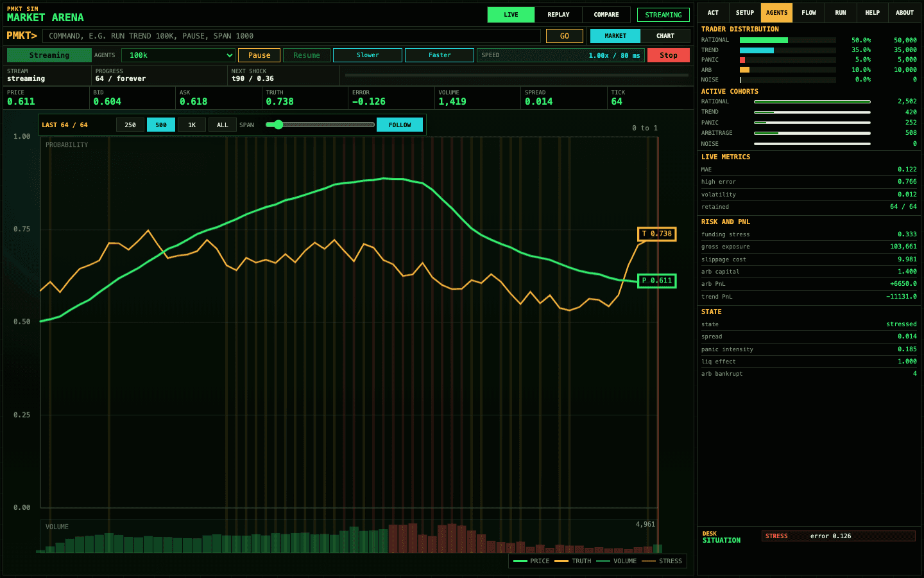This screenshot has height=578, width=924.
Task: Click the funding stress 0.333 row
Action: click(809, 234)
